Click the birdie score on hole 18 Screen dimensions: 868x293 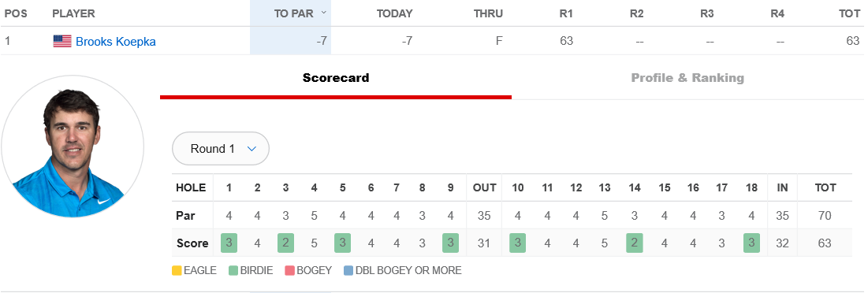tap(751, 243)
